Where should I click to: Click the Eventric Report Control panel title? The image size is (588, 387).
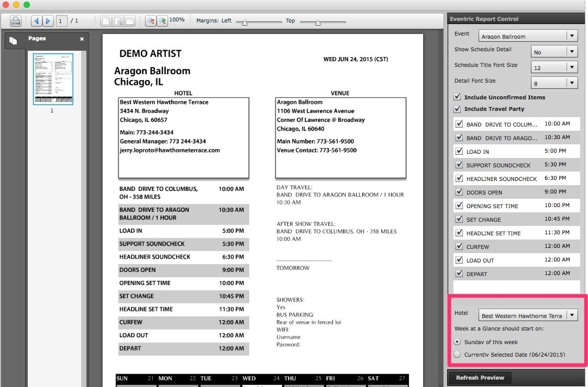484,19
